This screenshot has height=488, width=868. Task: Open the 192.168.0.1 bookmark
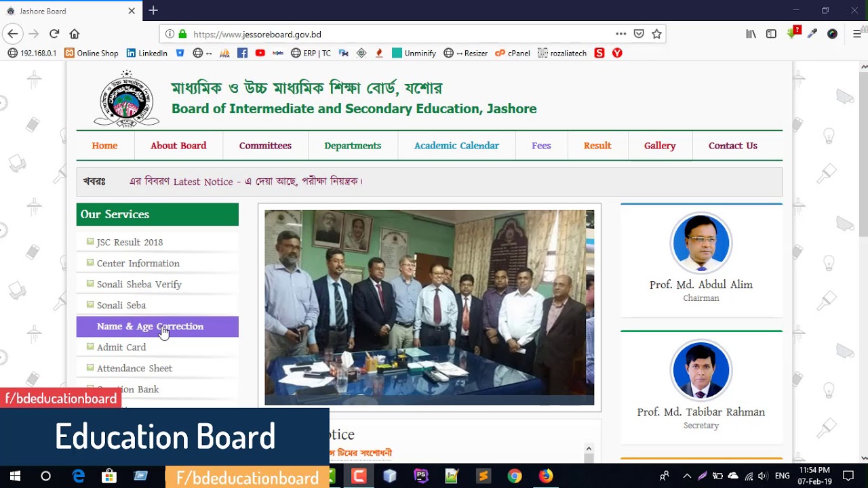pos(32,53)
